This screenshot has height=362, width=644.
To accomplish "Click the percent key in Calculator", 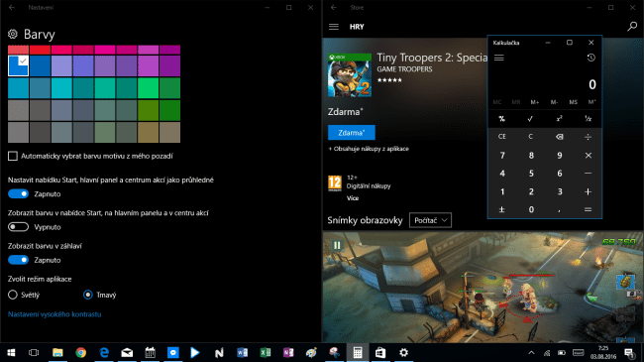I will [502, 119].
